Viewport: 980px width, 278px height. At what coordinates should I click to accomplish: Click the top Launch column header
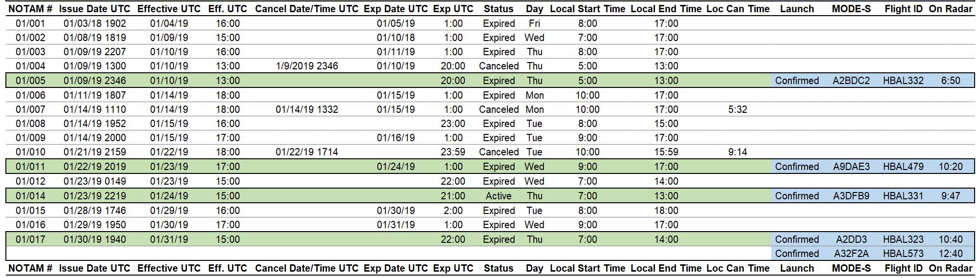(797, 9)
